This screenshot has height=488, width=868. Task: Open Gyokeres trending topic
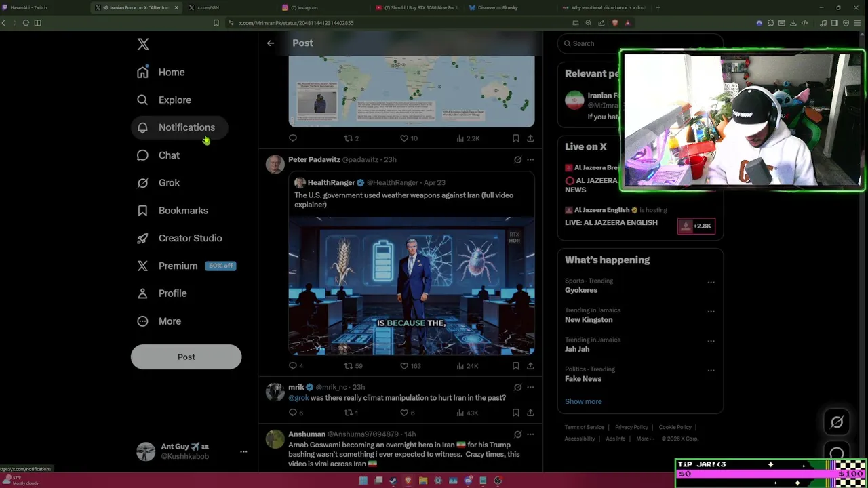(581, 290)
